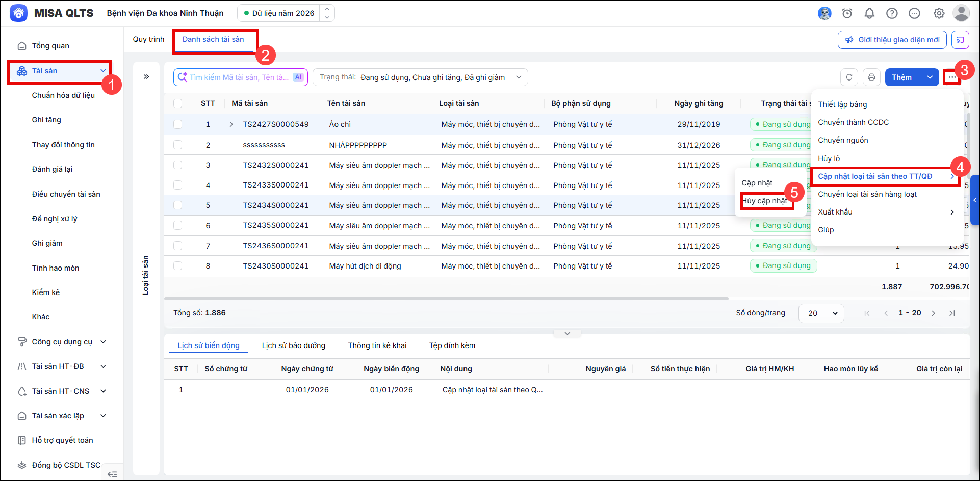Collapse the left sidebar icon at bottom

click(112, 474)
